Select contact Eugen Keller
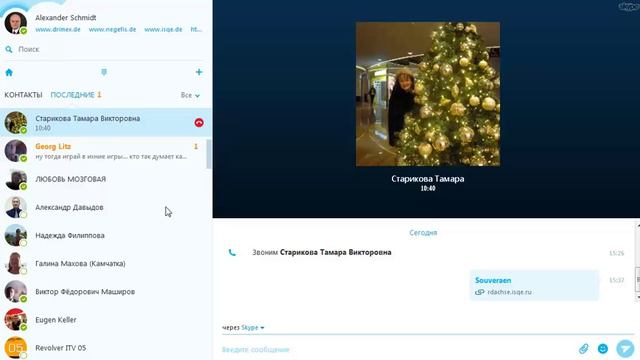This screenshot has height=360, width=640. pos(106,320)
